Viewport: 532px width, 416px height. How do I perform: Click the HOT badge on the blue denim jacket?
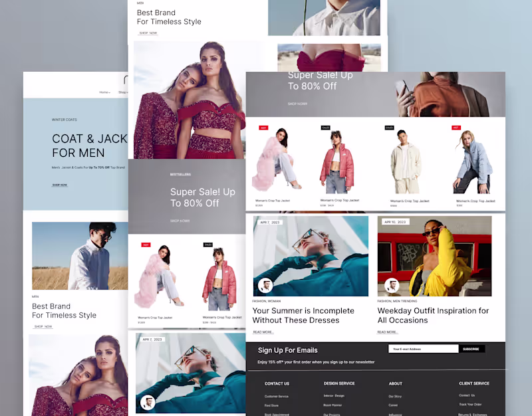(x=456, y=127)
